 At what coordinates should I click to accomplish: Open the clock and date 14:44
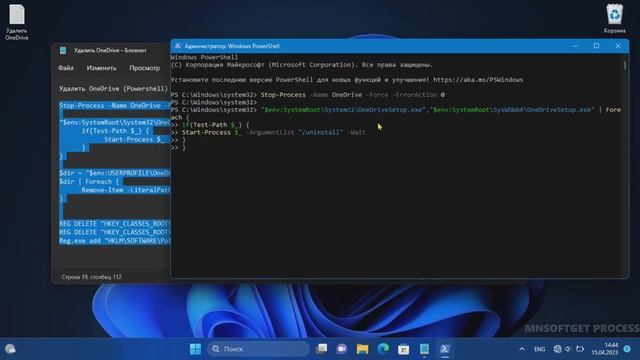click(x=605, y=349)
